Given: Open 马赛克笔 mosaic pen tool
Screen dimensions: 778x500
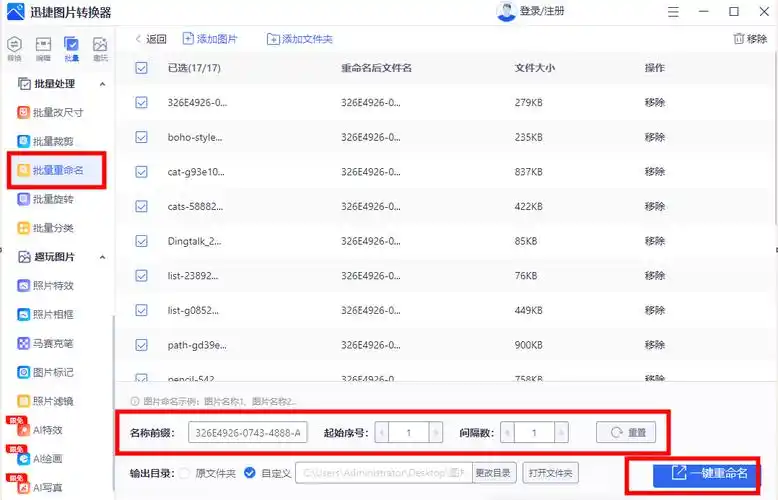Looking at the screenshot, I should point(46,343).
